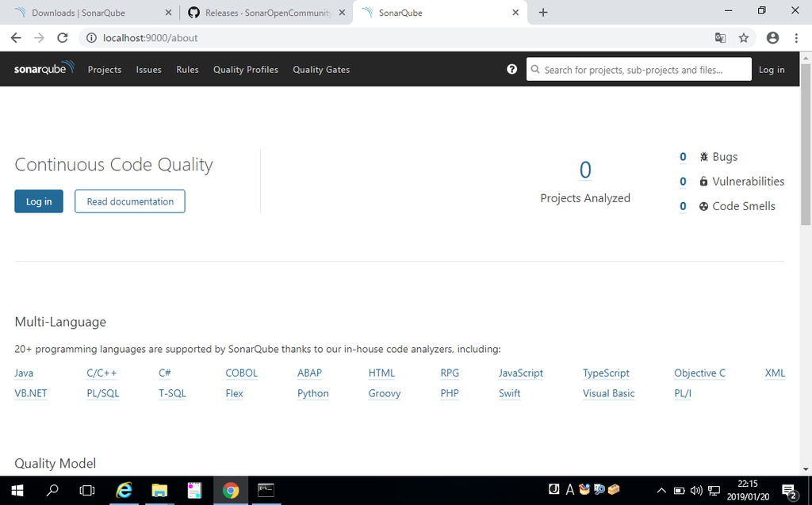
Task: Switch to Releases SonarOpenCommunity tab
Action: click(x=267, y=13)
